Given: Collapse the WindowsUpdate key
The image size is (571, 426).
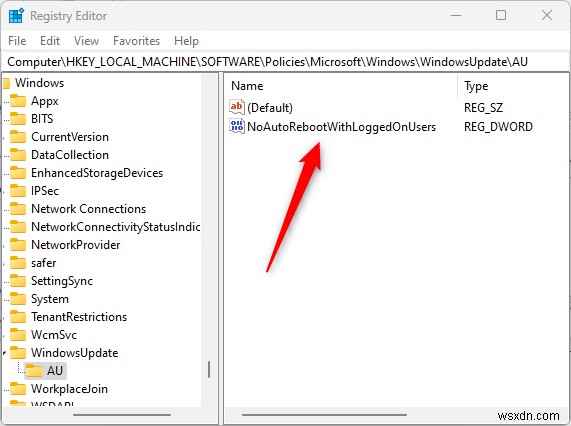Looking at the screenshot, I should coord(4,353).
